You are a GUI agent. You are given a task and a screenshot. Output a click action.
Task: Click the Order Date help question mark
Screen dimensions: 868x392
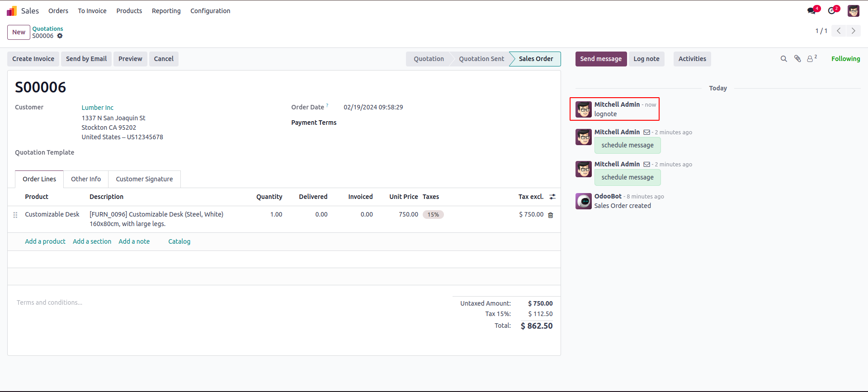pyautogui.click(x=327, y=106)
